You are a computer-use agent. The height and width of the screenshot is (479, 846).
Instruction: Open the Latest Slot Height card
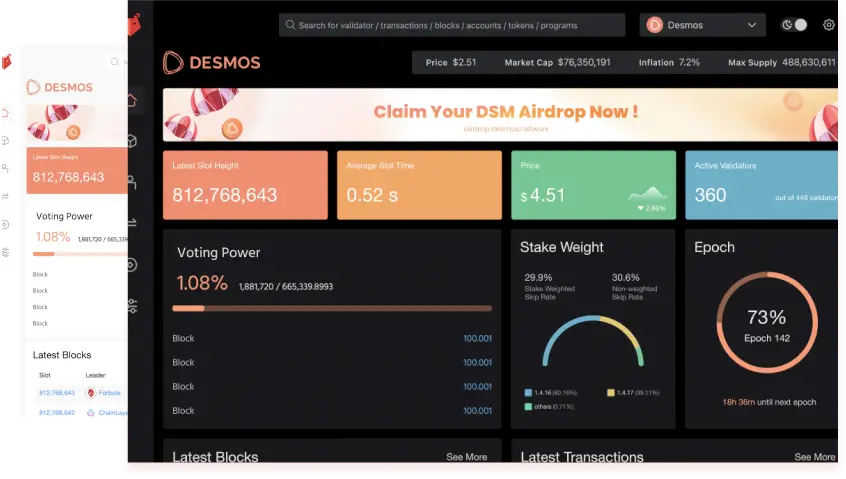pyautogui.click(x=245, y=185)
